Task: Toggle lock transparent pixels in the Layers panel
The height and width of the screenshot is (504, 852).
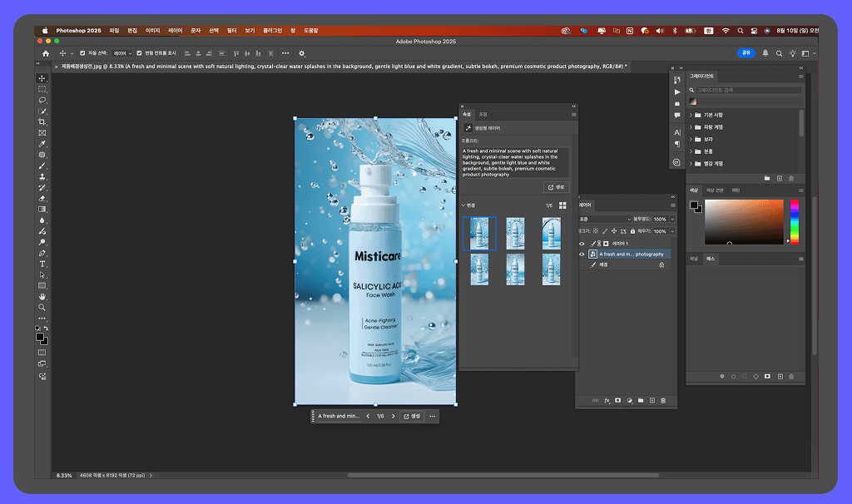Action: tap(596, 231)
